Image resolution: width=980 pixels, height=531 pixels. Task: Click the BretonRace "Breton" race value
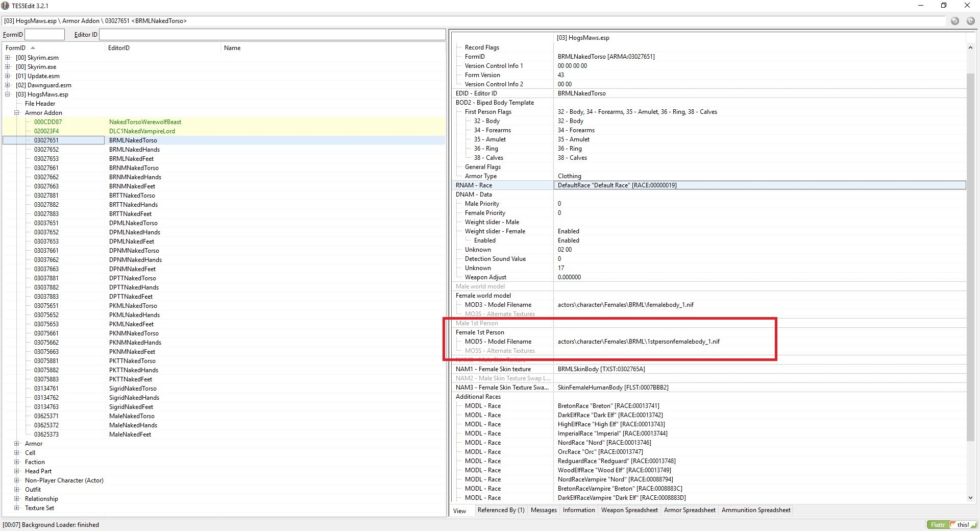coord(608,406)
